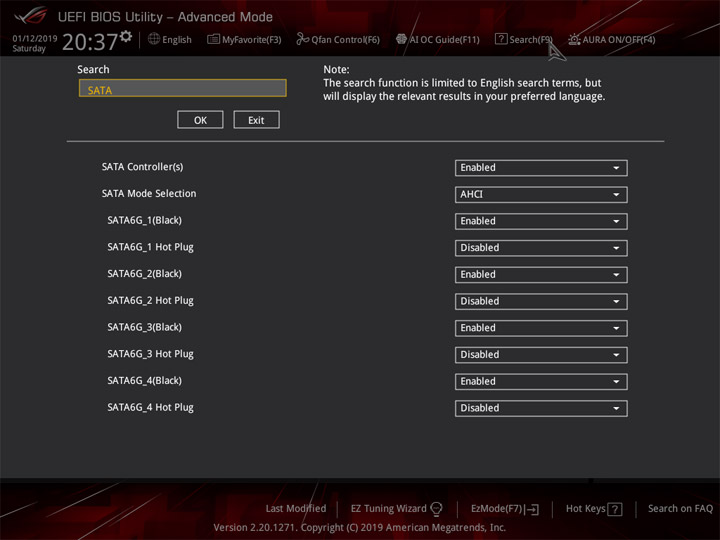Click the Exit button
The width and height of the screenshot is (720, 540).
pyautogui.click(x=256, y=120)
